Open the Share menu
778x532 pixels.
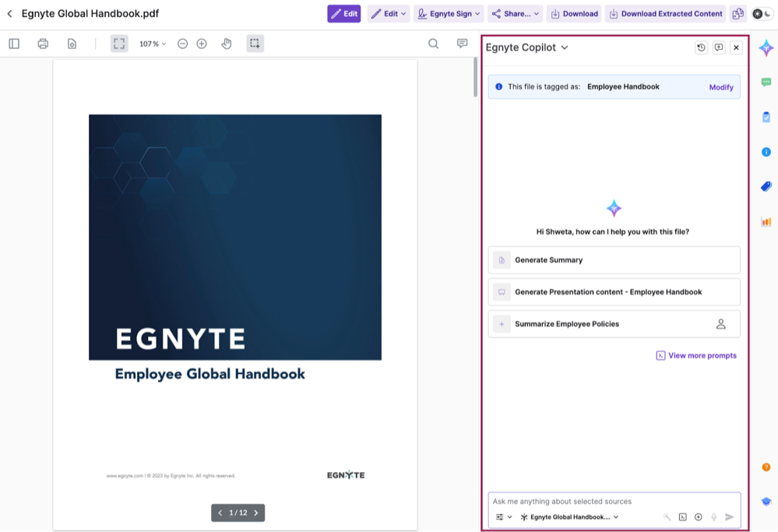coord(515,13)
